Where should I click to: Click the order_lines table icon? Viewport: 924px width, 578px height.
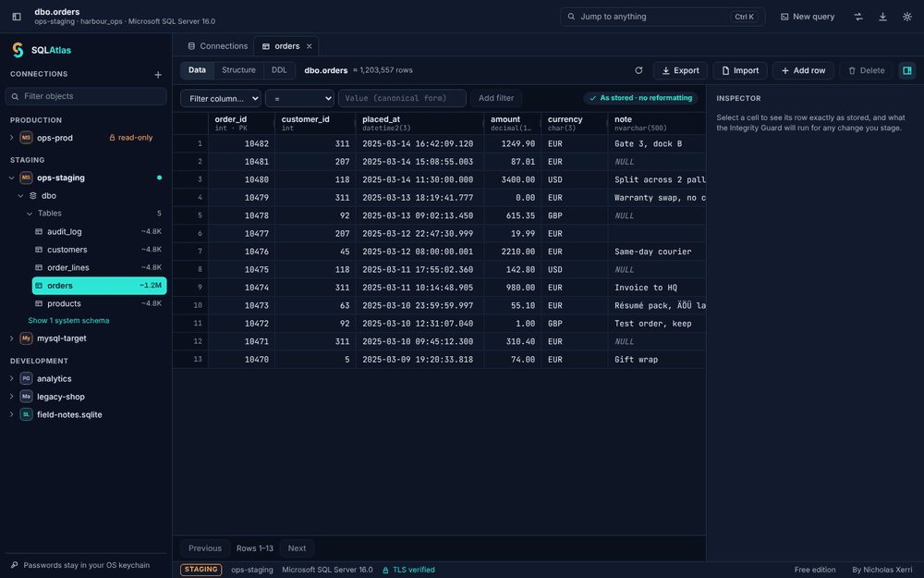39,267
